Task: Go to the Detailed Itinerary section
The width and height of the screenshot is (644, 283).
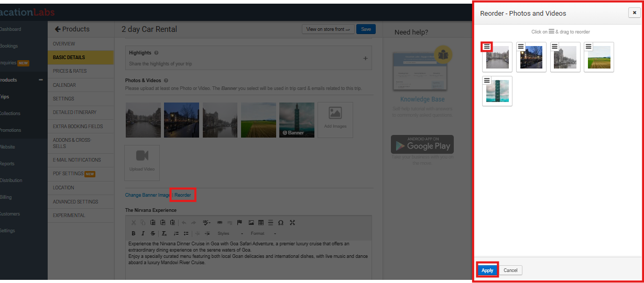Action: point(74,112)
